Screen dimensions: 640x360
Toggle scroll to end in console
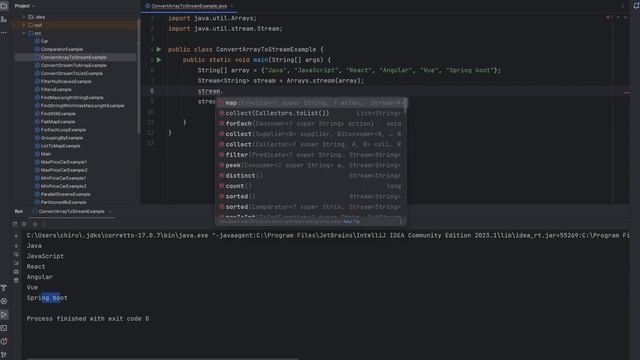16,263
